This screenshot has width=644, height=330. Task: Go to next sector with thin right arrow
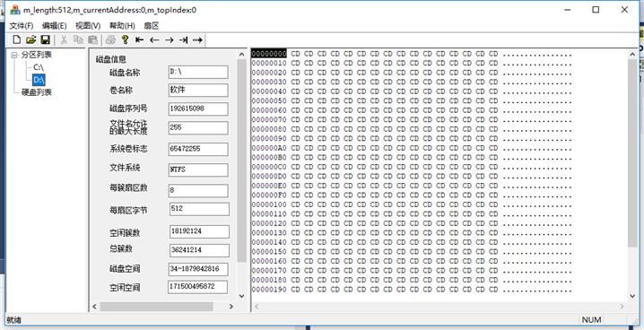pos(170,39)
